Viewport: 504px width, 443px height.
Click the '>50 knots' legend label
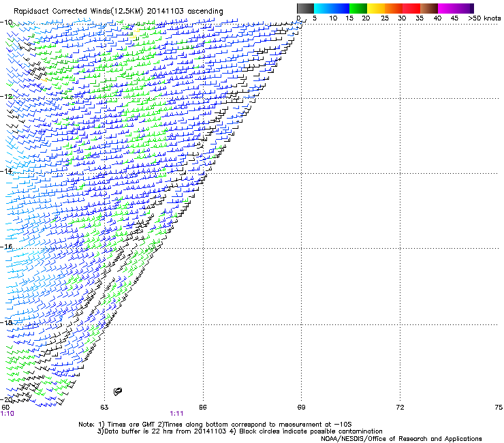click(484, 18)
